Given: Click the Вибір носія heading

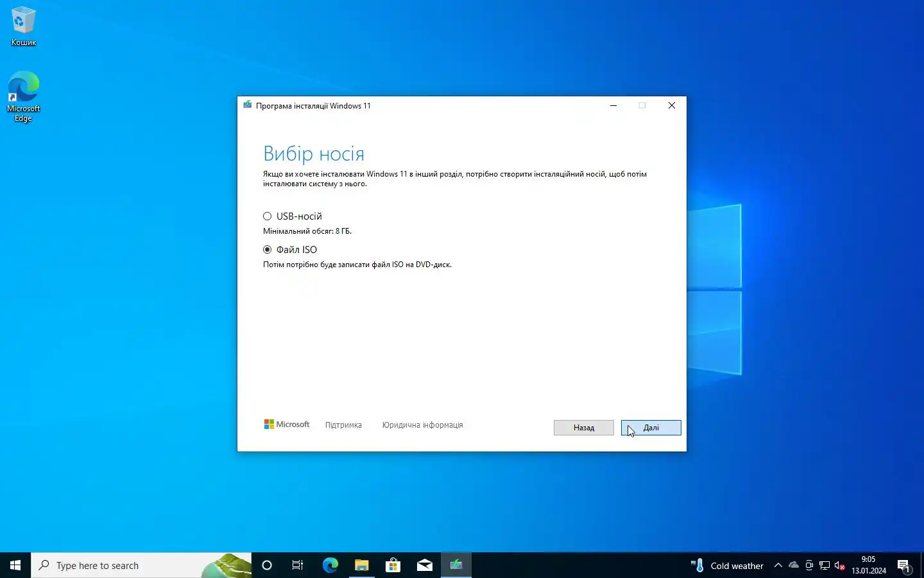Looking at the screenshot, I should (314, 153).
